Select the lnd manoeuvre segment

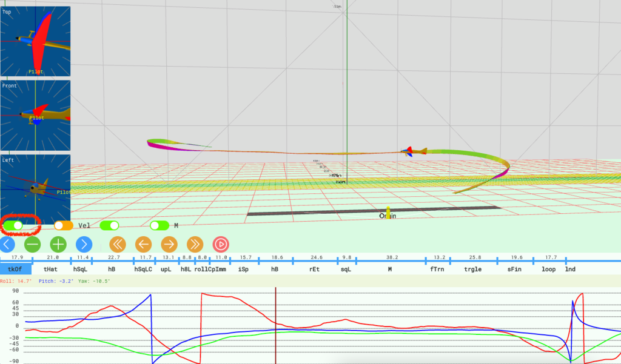coord(570,269)
